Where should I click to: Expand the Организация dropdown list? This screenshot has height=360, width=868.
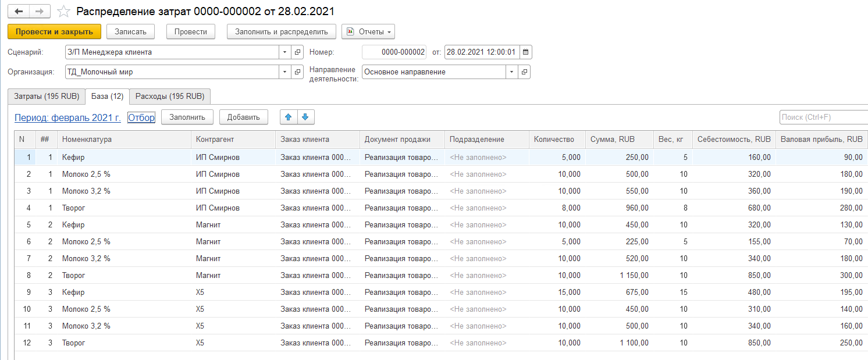point(284,72)
